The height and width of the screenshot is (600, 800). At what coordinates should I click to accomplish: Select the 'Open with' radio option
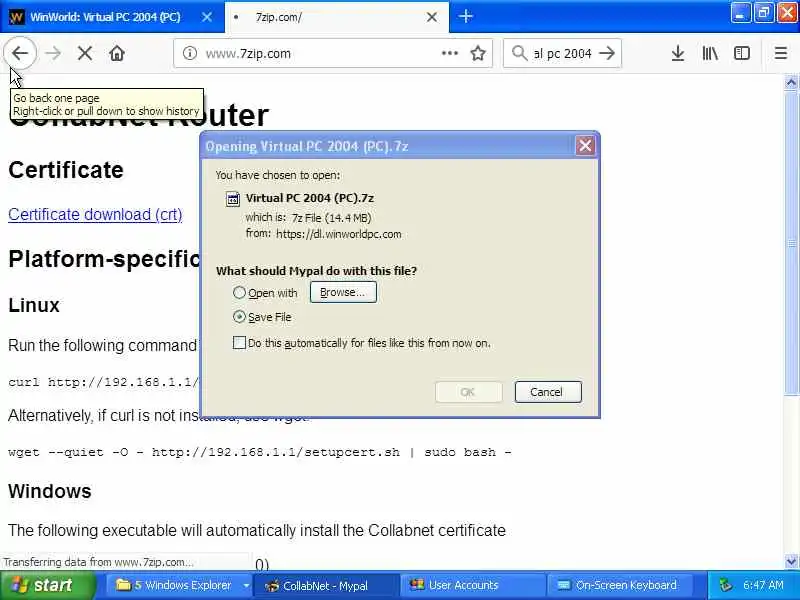(x=239, y=292)
